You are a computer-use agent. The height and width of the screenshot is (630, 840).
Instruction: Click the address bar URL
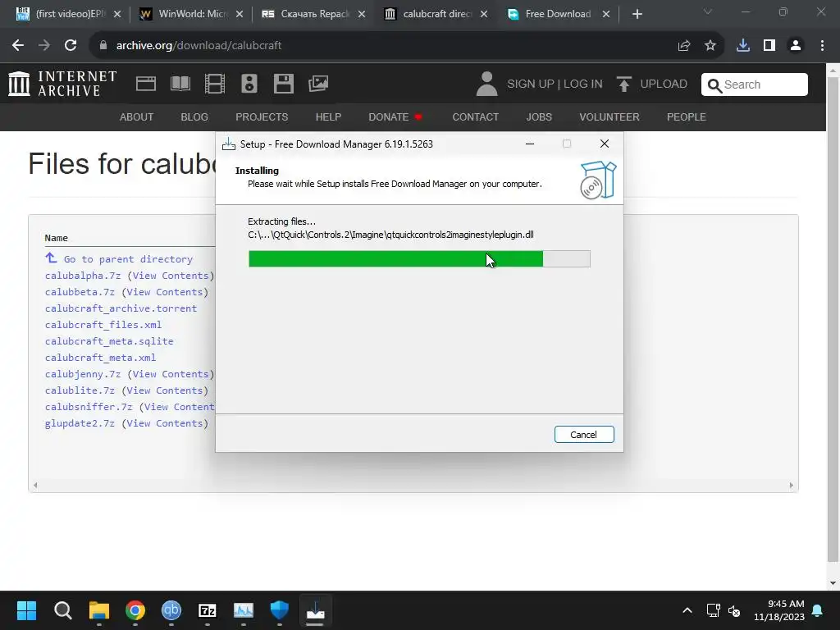(x=199, y=46)
